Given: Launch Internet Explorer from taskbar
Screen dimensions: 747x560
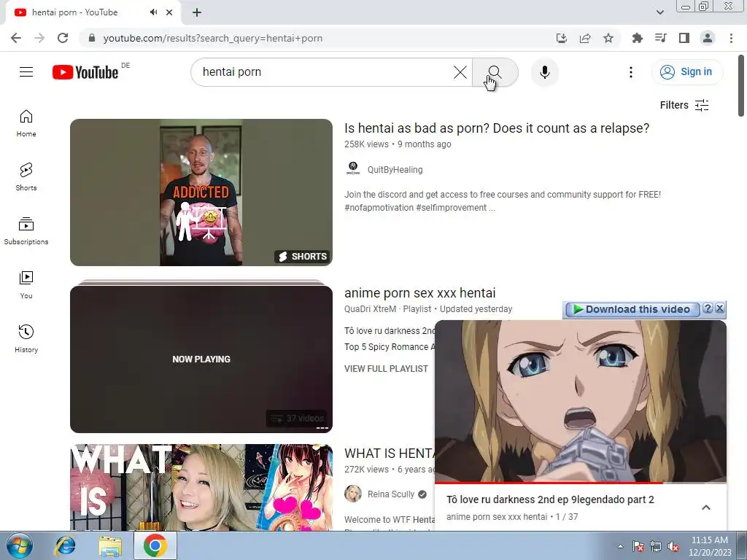Looking at the screenshot, I should tap(65, 546).
